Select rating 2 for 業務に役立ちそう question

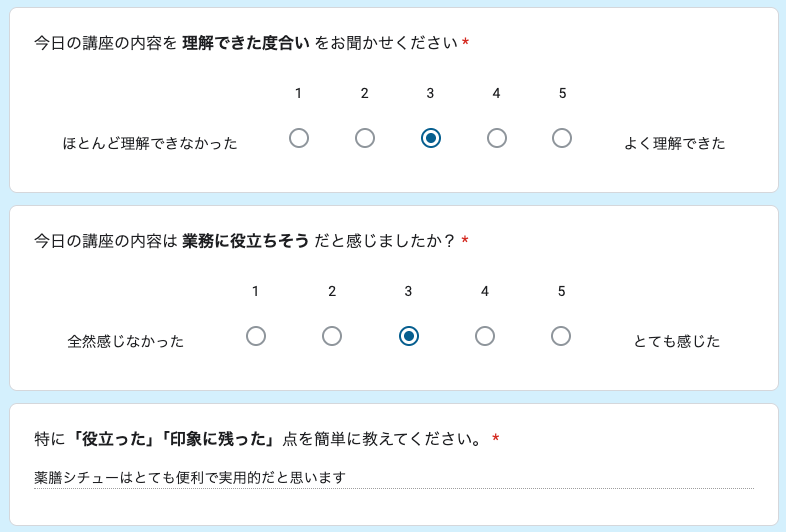[332, 336]
